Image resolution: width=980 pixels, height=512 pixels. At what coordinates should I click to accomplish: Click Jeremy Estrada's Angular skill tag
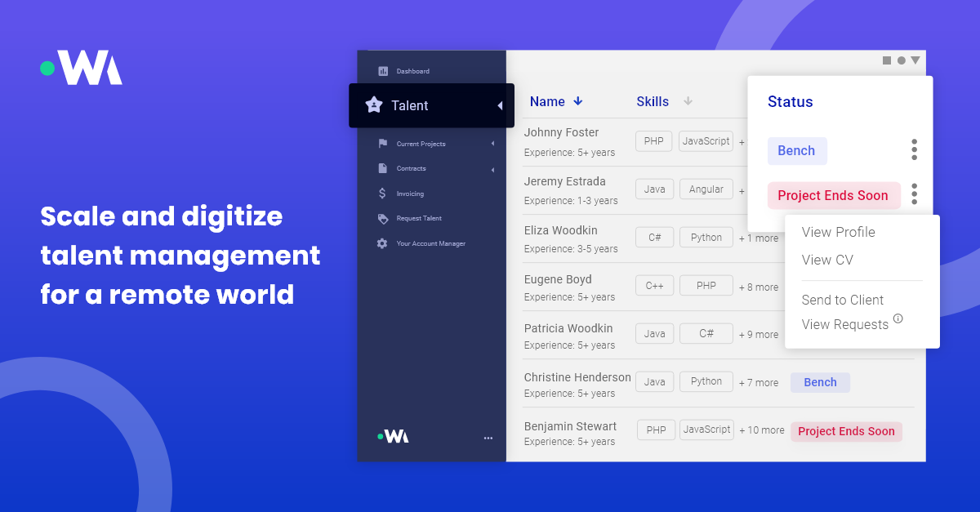pyautogui.click(x=706, y=189)
